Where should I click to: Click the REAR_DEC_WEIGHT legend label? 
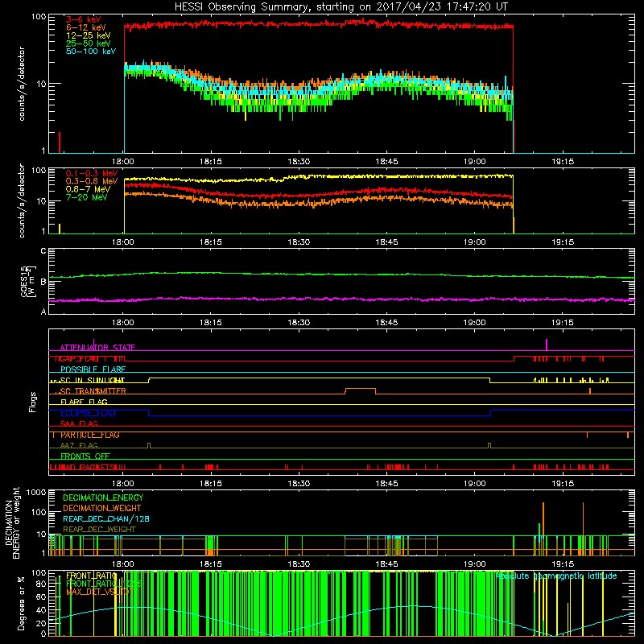[99, 530]
